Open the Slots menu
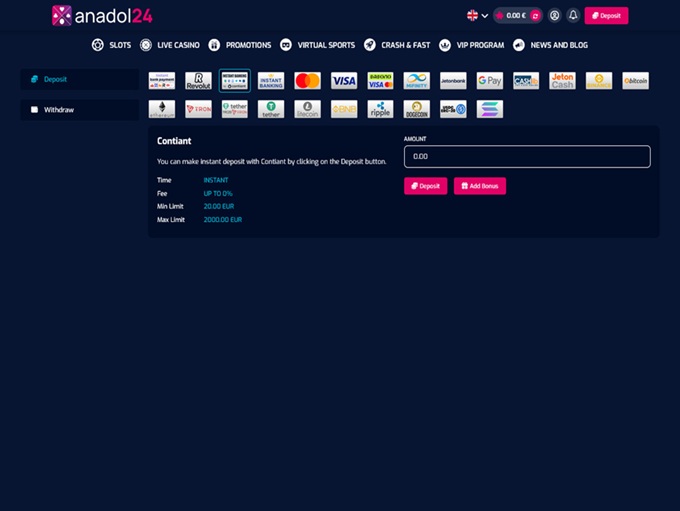The width and height of the screenshot is (680, 511). (x=112, y=45)
